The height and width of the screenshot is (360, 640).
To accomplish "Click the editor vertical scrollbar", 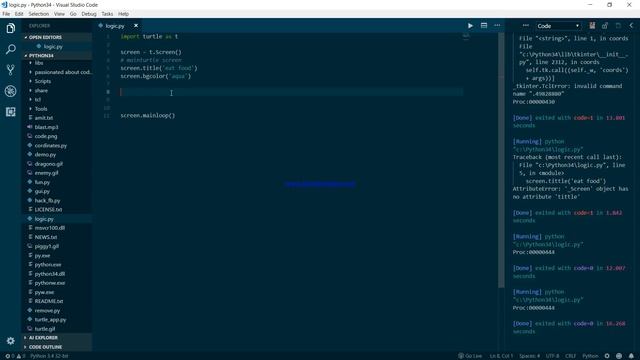I will (501, 160).
